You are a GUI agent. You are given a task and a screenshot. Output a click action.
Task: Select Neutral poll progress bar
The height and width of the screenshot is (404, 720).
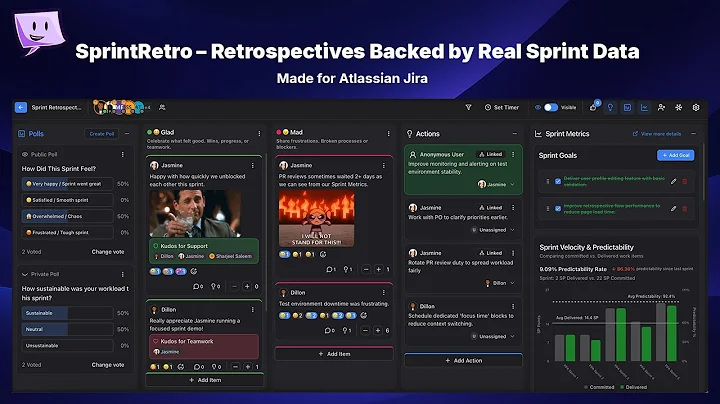pos(68,329)
